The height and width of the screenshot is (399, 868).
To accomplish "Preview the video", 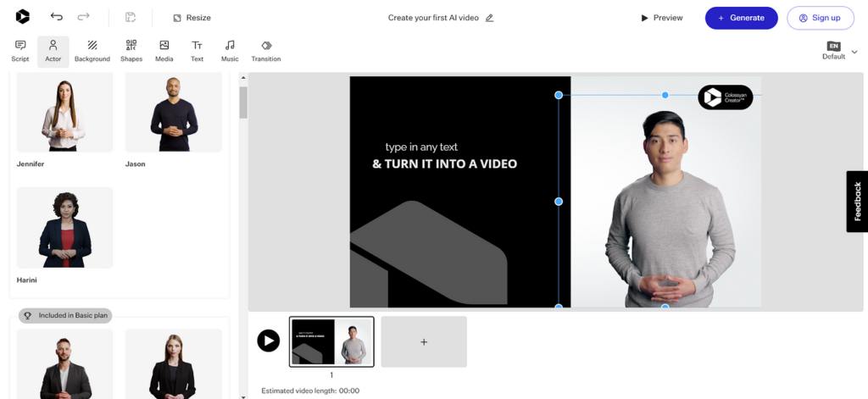I will 662,18.
